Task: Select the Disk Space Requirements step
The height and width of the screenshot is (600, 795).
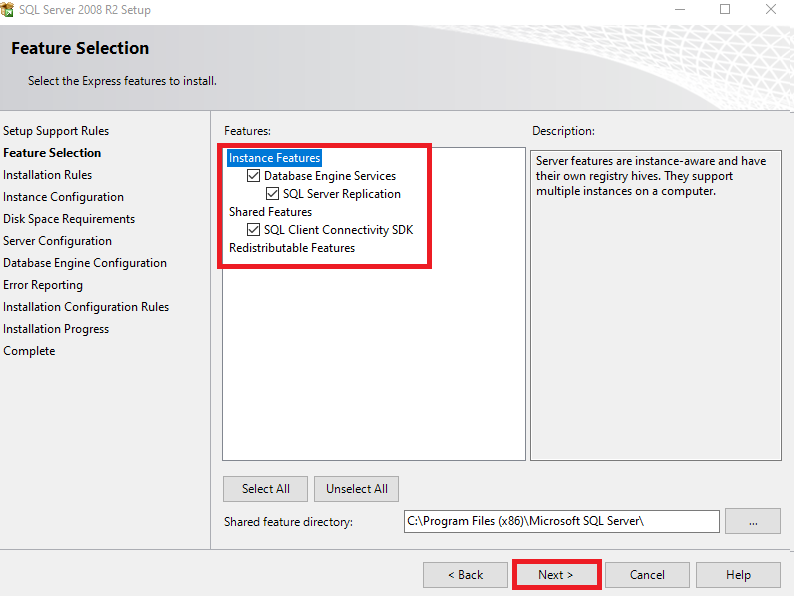Action: (69, 219)
